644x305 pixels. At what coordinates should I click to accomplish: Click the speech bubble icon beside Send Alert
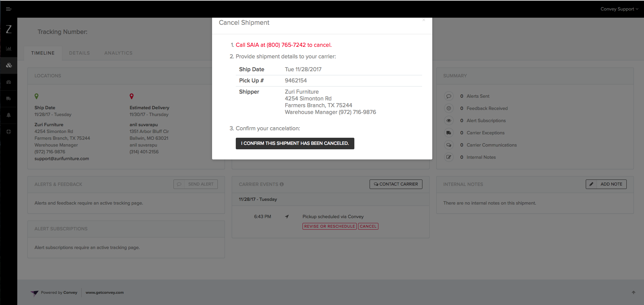(179, 184)
